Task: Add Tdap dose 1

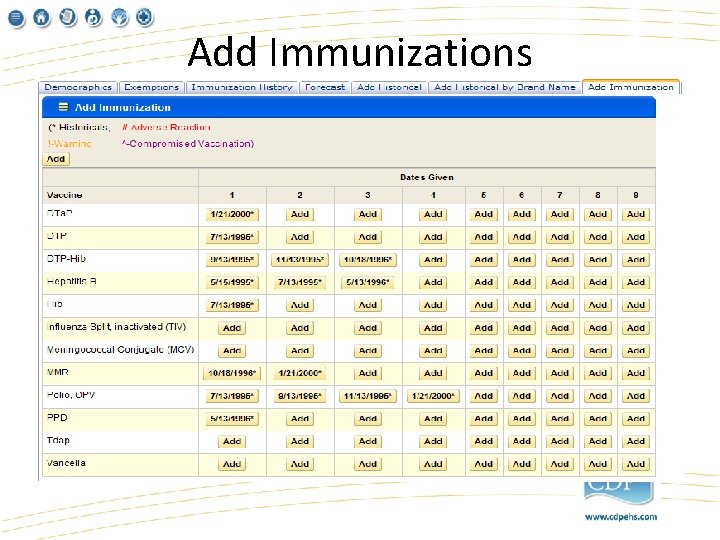Action: click(x=232, y=441)
